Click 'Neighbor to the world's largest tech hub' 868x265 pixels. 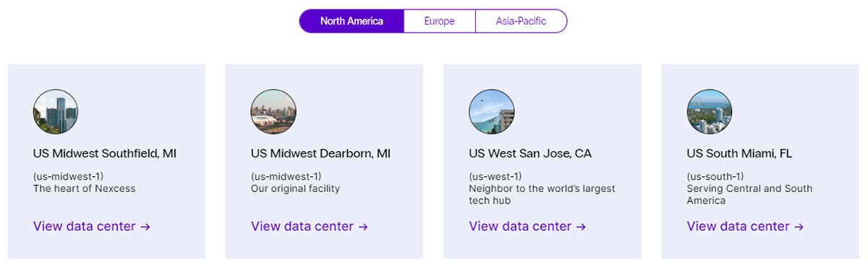[542, 194]
